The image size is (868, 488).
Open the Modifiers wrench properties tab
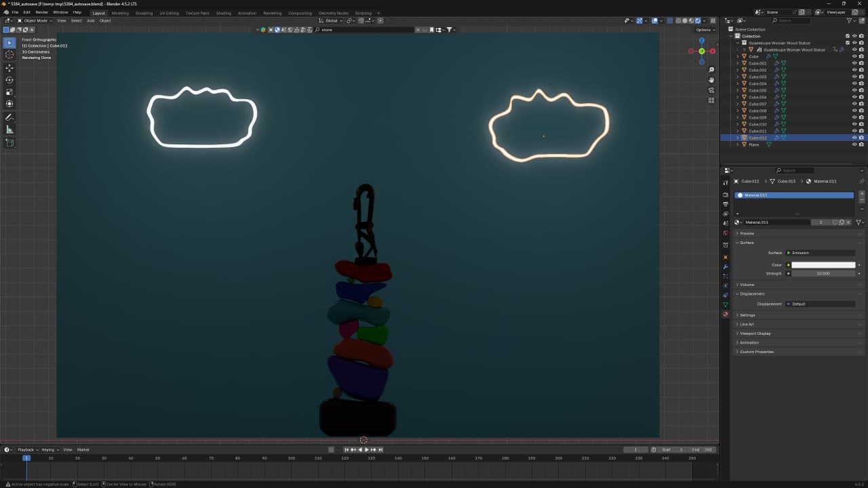726,266
